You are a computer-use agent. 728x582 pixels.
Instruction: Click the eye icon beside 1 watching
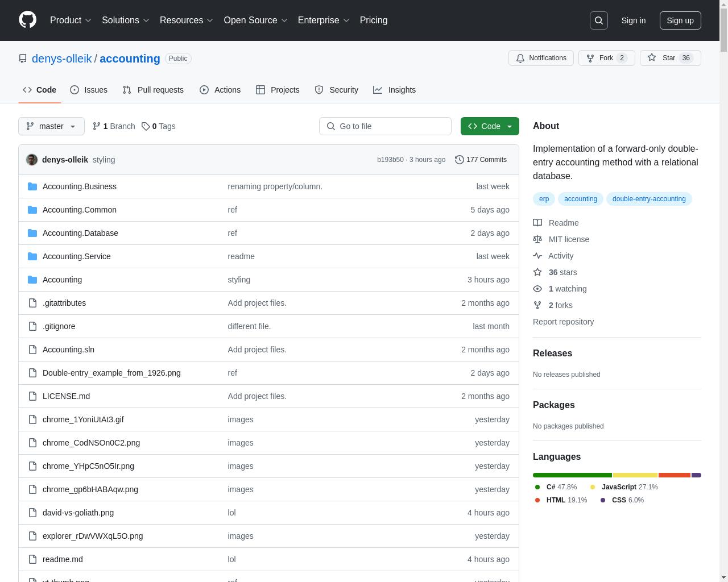(x=537, y=289)
